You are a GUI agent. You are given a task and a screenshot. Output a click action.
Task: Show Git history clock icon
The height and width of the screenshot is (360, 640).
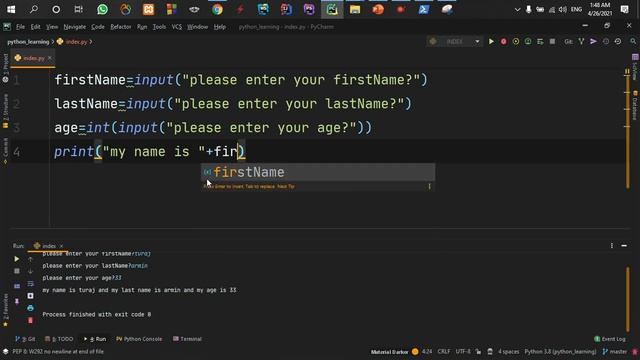606,42
